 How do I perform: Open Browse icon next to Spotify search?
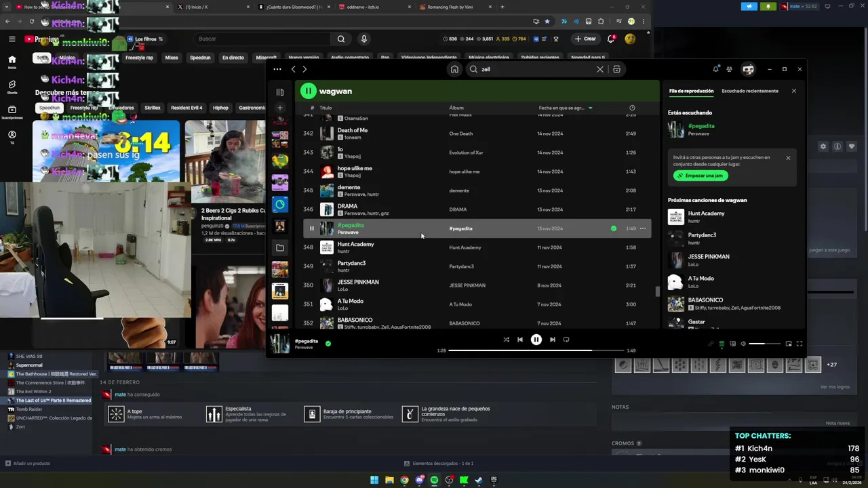(616, 69)
